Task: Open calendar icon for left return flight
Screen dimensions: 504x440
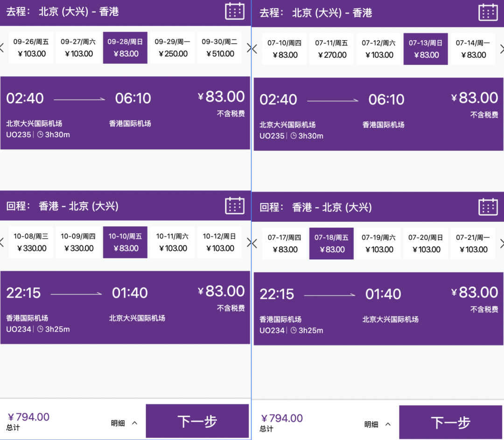Action: tap(235, 206)
